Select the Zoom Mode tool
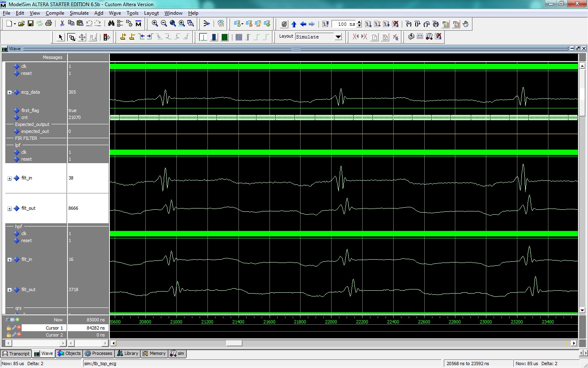This screenshot has height=368, width=588. click(71, 37)
